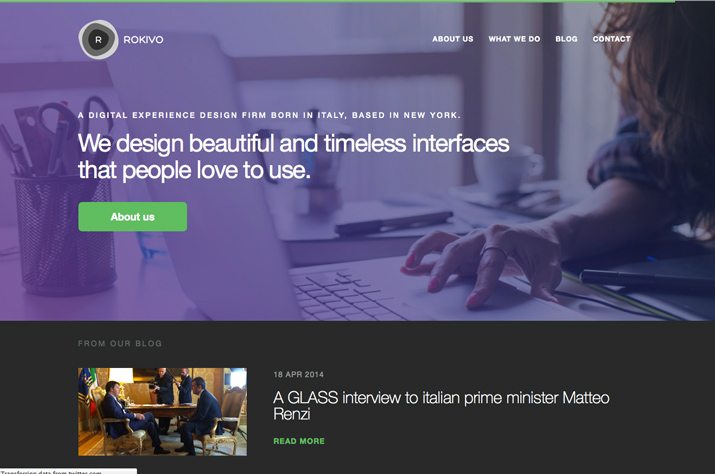Click the 'We design beautiful' hero headline

pos(294,156)
